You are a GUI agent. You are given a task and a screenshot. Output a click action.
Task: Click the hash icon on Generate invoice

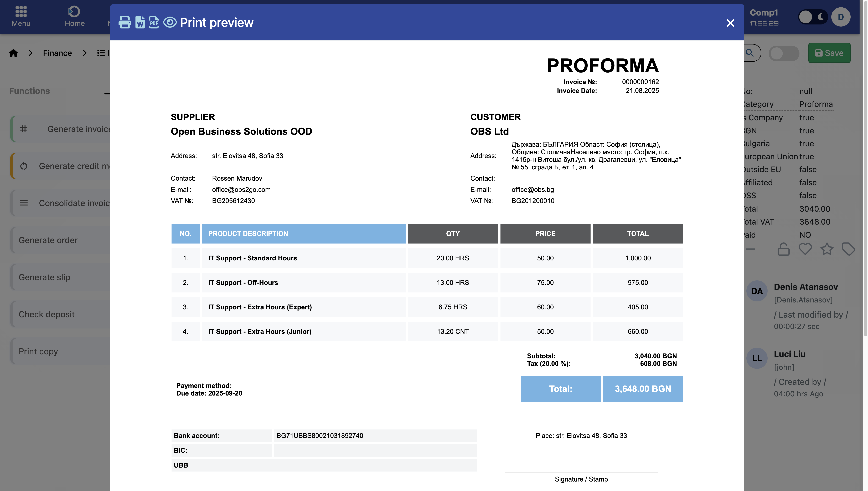tap(24, 129)
